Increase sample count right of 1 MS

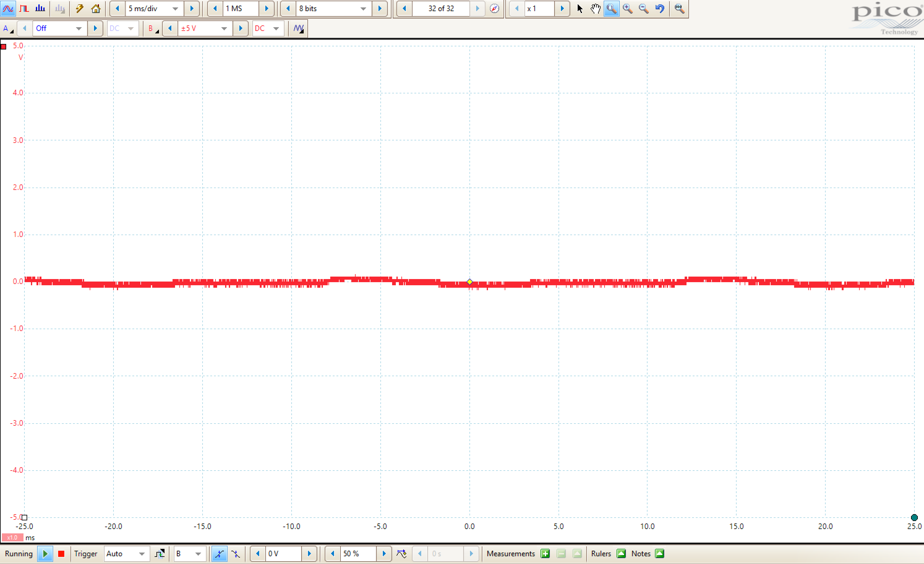click(x=267, y=8)
